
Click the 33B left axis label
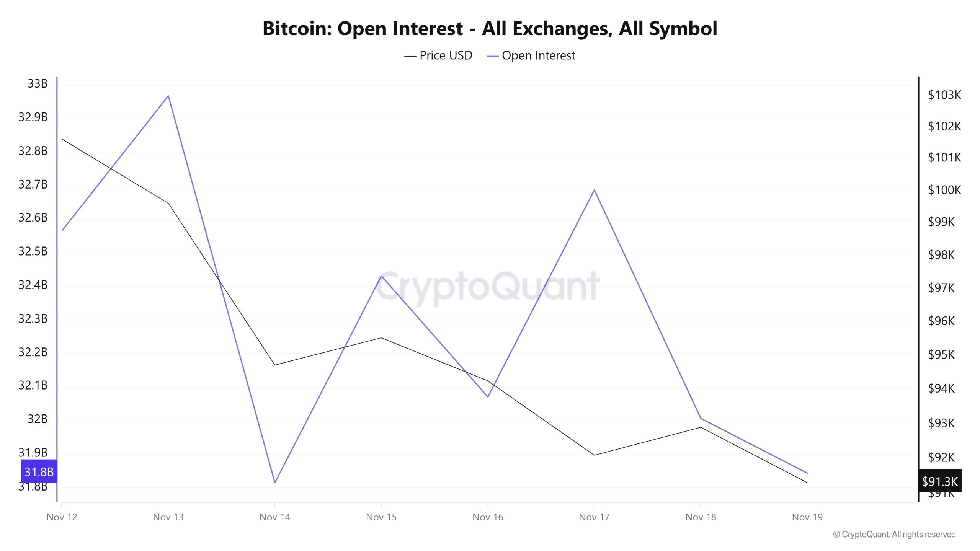(x=38, y=83)
